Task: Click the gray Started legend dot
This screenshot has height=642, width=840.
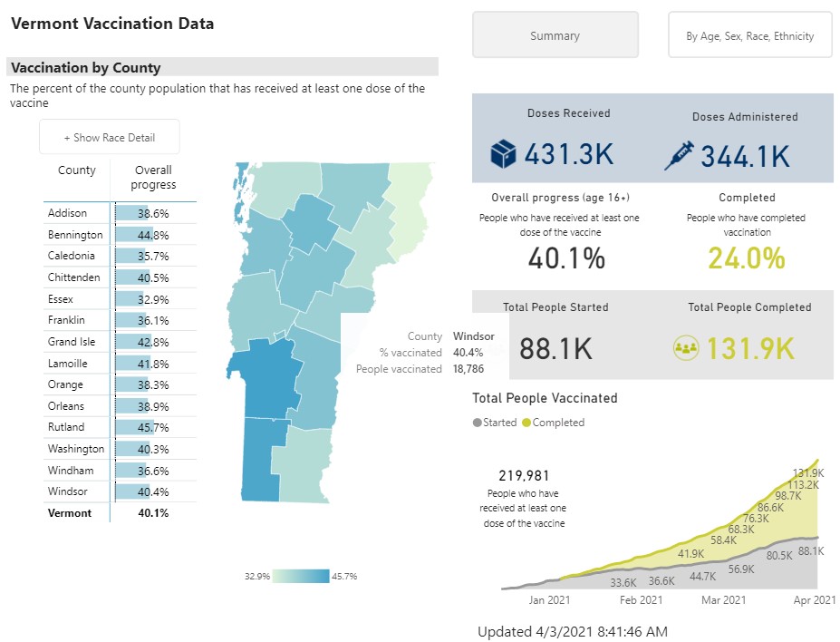Action: coord(478,423)
